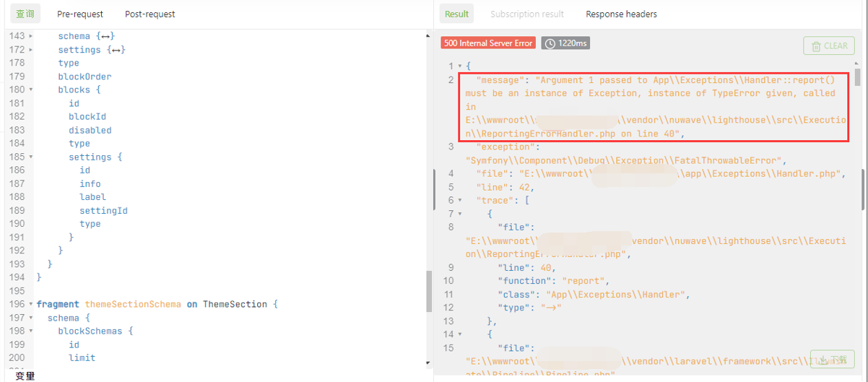The image size is (868, 382).
Task: Collapse the nested settings block at line 185
Action: click(x=30, y=157)
